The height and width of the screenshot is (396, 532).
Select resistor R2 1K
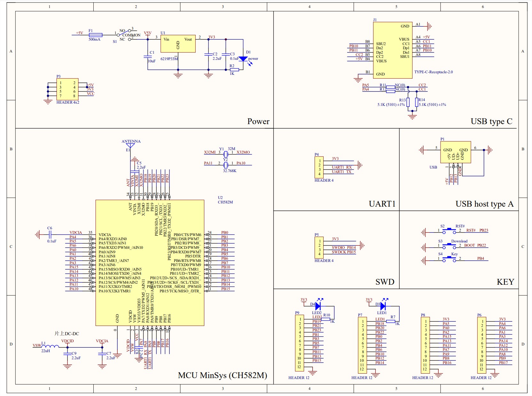[234, 70]
